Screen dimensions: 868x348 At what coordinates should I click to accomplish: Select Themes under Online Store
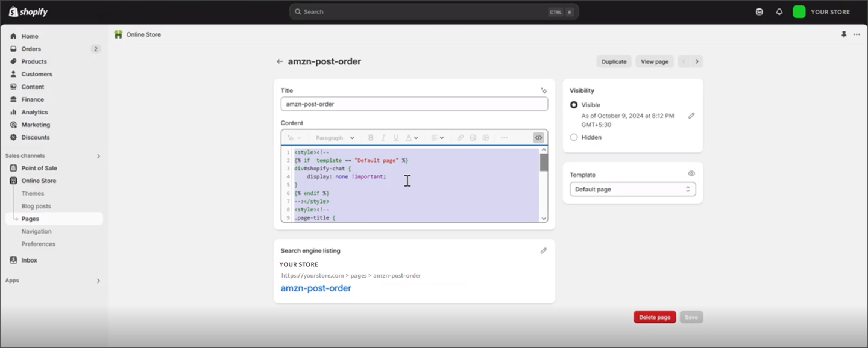33,193
